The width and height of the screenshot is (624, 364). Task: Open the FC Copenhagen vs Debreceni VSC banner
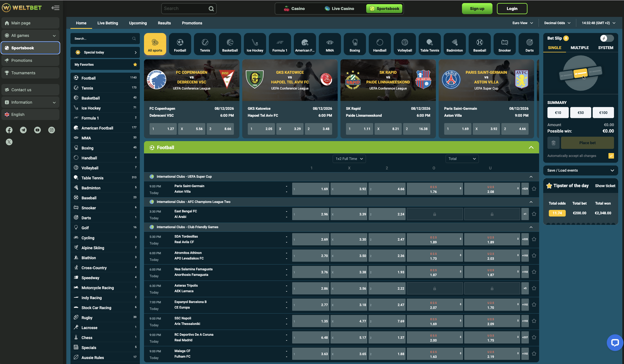tap(192, 80)
